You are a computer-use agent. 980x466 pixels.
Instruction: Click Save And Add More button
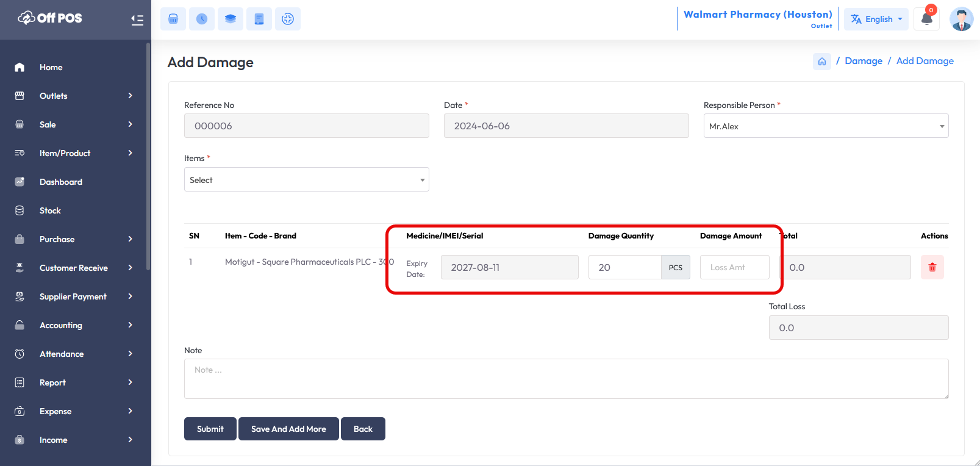coord(288,429)
